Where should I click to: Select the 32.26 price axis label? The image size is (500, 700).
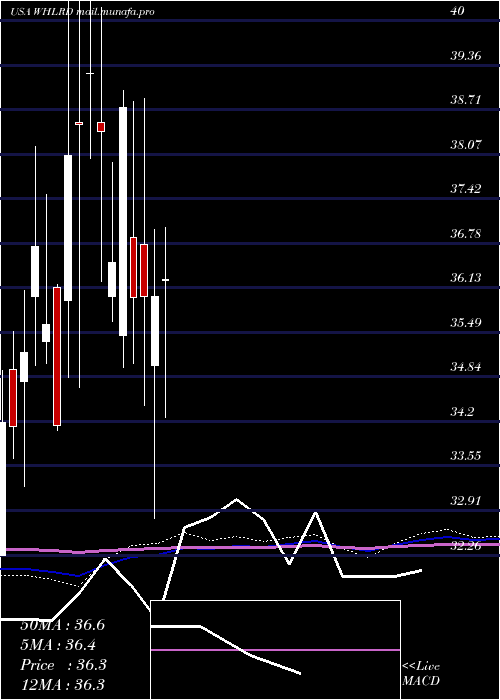click(466, 545)
